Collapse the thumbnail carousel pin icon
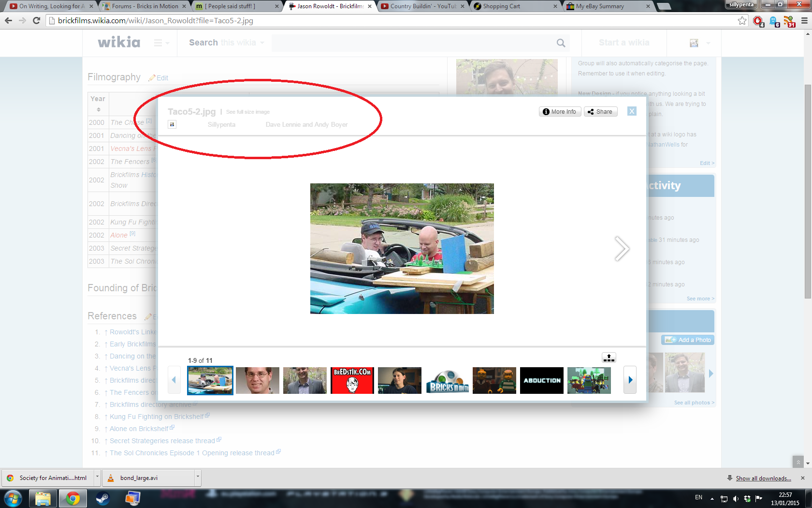This screenshot has width=812, height=508. (x=609, y=358)
